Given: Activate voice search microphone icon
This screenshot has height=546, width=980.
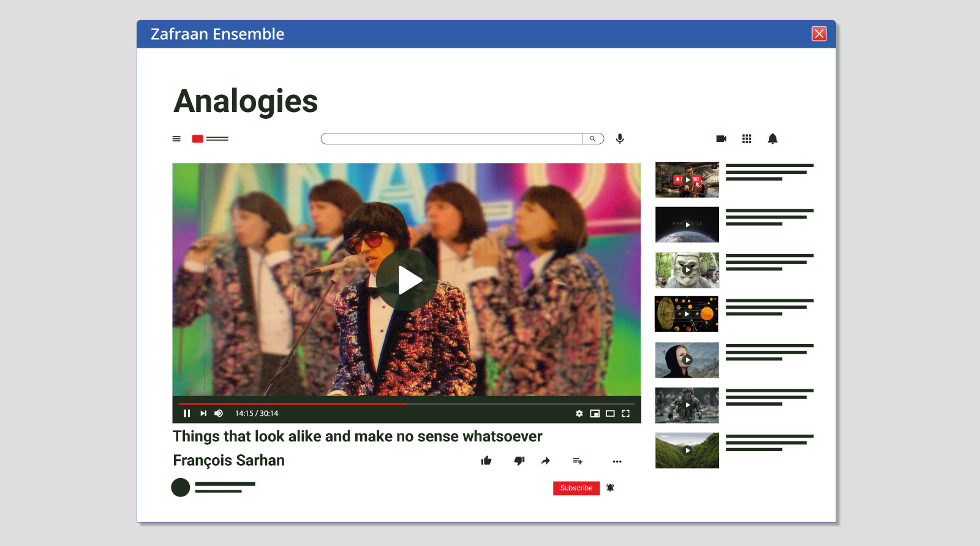Looking at the screenshot, I should [x=620, y=139].
